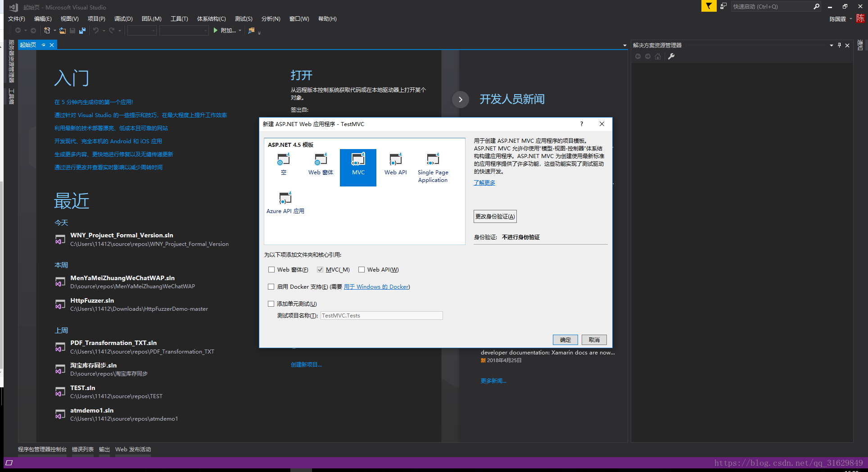The image size is (868, 472).
Task: Open the 文件(F) menu
Action: tap(17, 19)
